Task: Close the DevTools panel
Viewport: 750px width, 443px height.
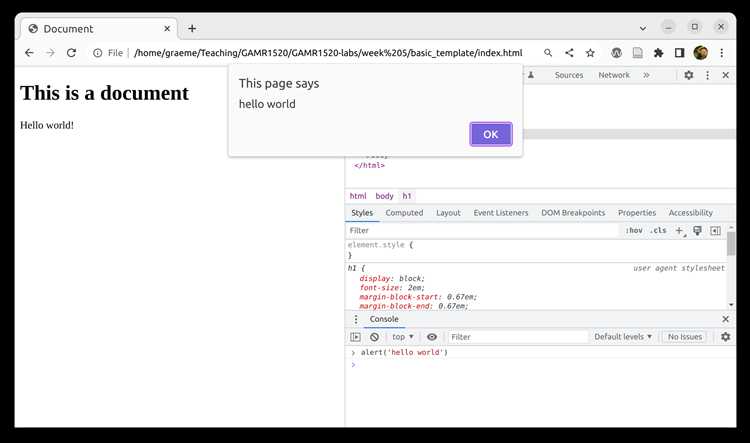Action: click(x=726, y=75)
